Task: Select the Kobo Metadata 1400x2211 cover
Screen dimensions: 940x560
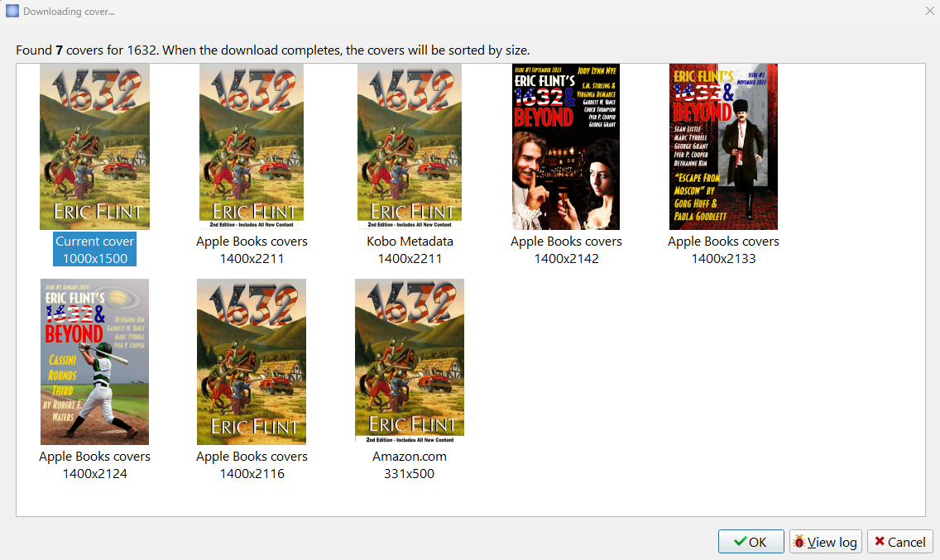Action: point(410,147)
